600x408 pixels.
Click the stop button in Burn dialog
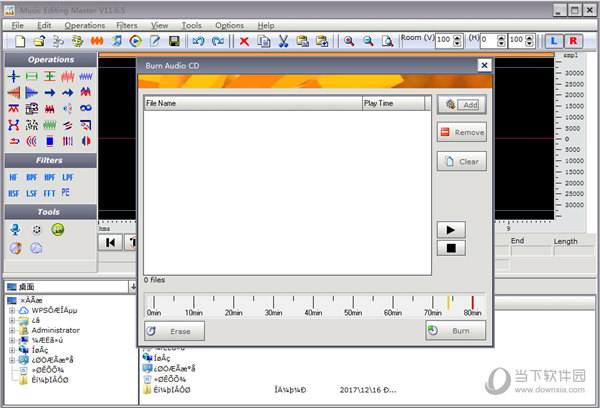451,248
